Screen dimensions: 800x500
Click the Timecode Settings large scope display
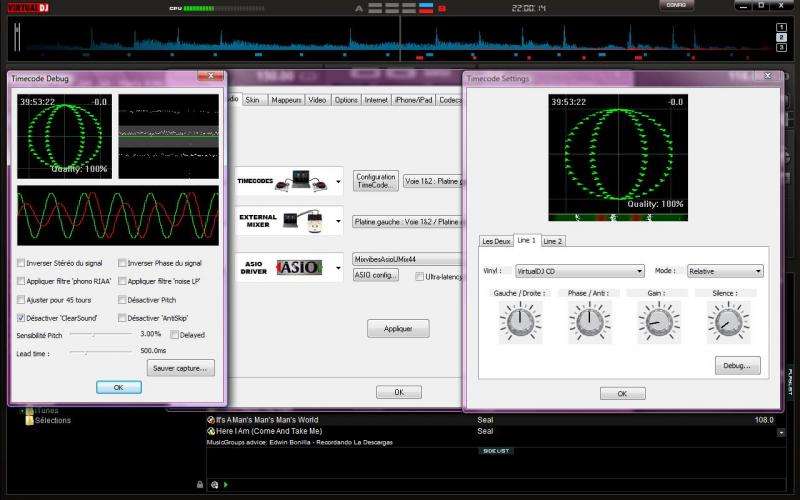(618, 157)
